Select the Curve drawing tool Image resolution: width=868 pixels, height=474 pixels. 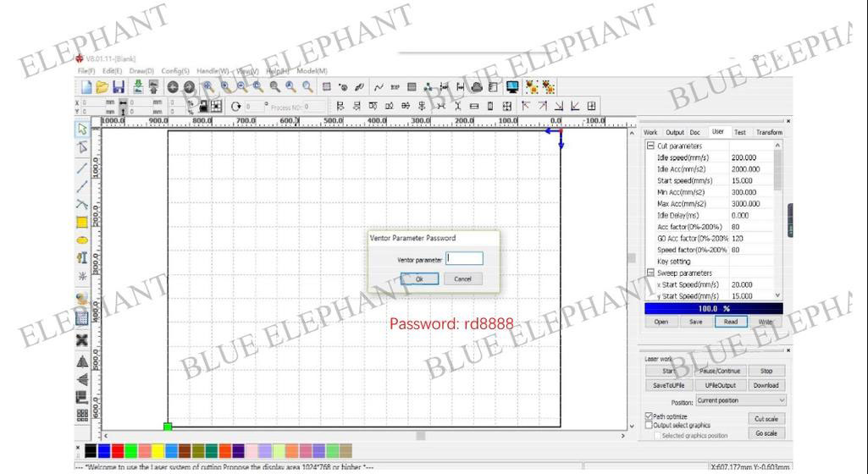tap(82, 204)
